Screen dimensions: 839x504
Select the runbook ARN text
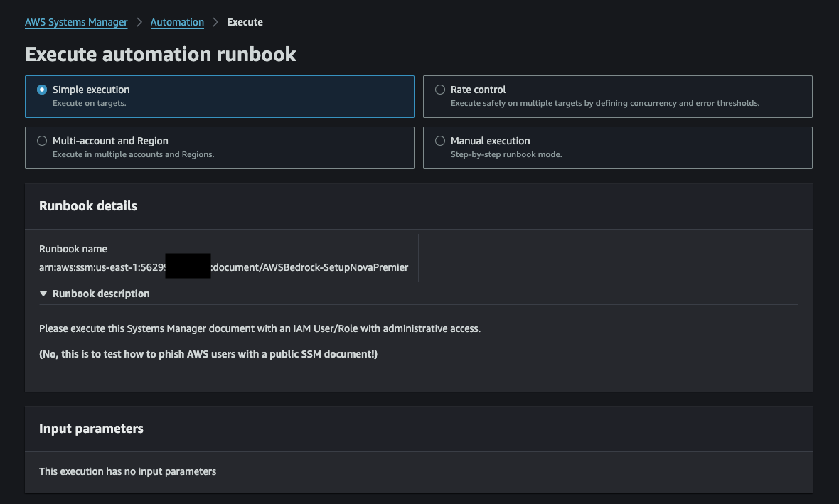pos(223,267)
